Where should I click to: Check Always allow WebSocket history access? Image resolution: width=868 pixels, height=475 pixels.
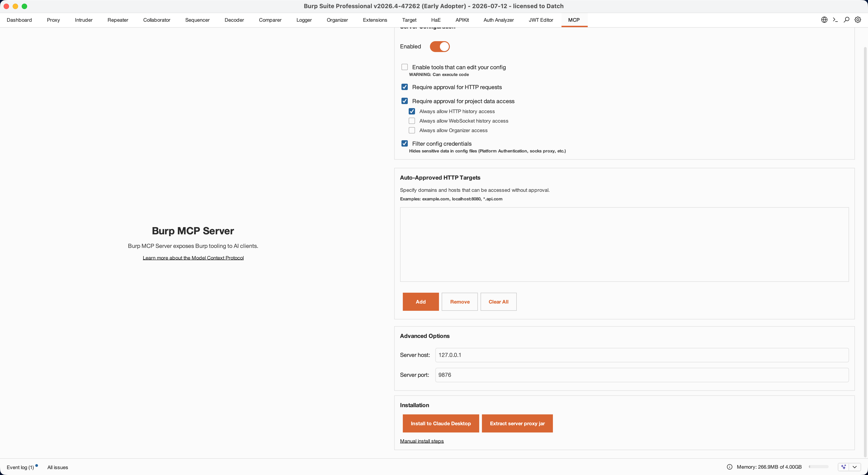pos(412,121)
